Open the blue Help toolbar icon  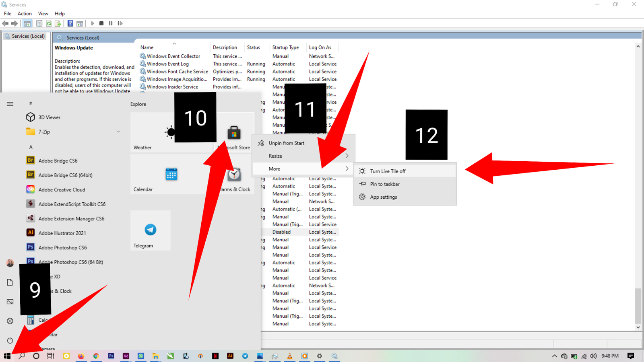[70, 23]
